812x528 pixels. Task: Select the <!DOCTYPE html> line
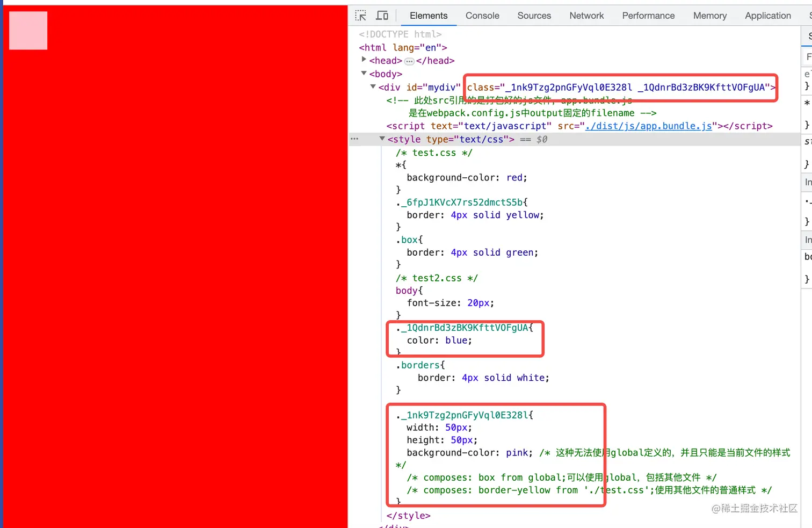tap(400, 34)
